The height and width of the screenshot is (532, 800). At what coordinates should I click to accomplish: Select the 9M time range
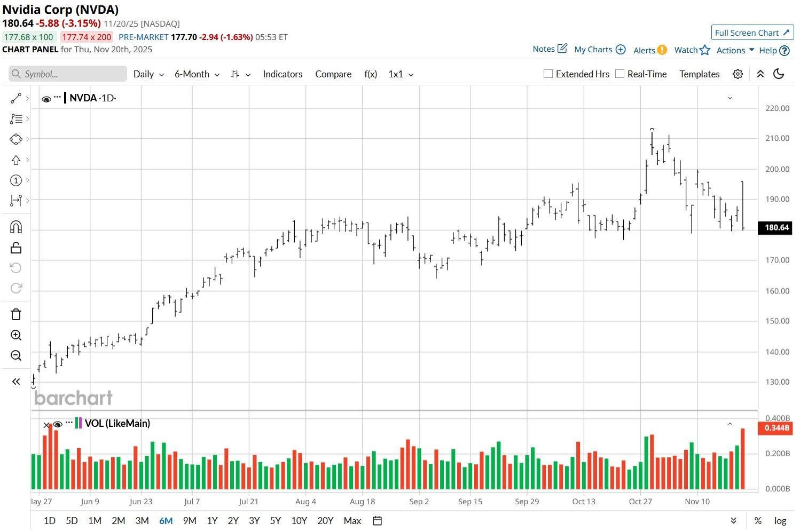tap(190, 521)
